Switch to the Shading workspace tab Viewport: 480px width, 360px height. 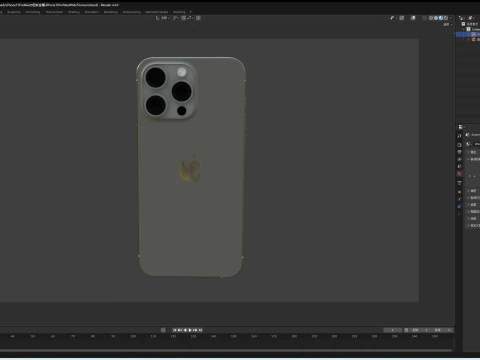coord(74,12)
